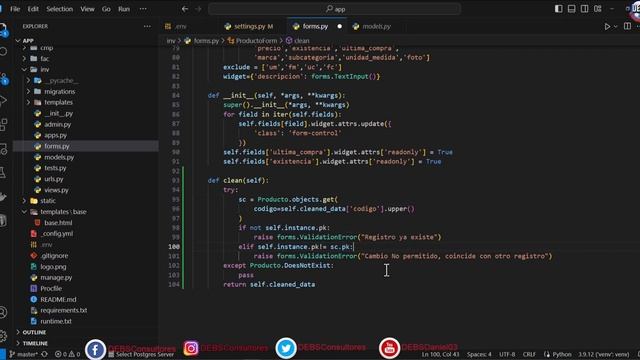Toggle primary side bar layout icon
The image size is (640, 360).
[558, 9]
